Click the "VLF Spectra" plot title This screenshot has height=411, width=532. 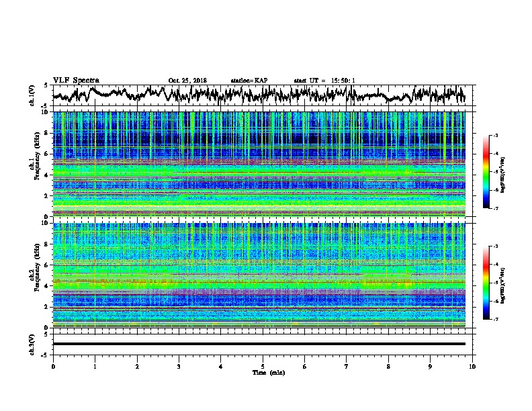tap(76, 81)
